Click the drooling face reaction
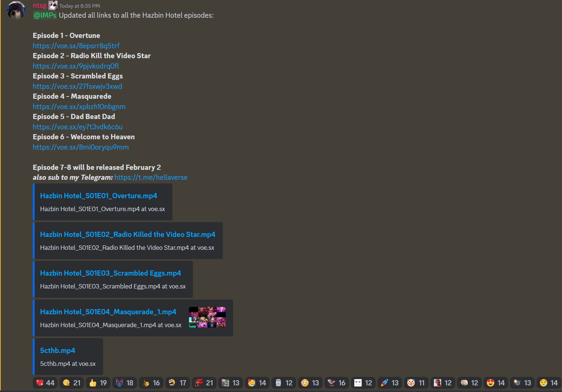Image resolution: width=562 pixels, height=392 pixels. tap(549, 383)
